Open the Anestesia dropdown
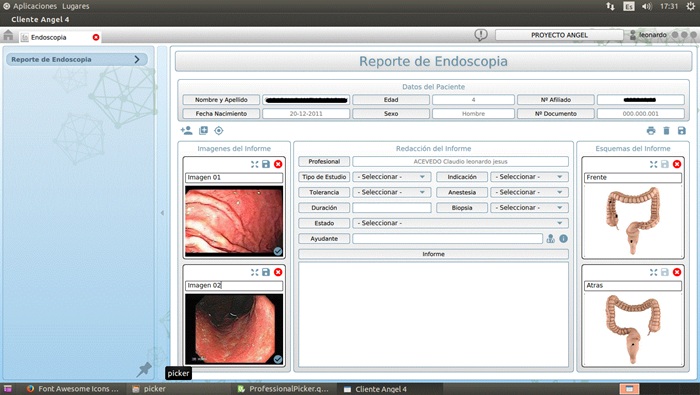Viewport: 700px width, 395px height. pos(529,192)
